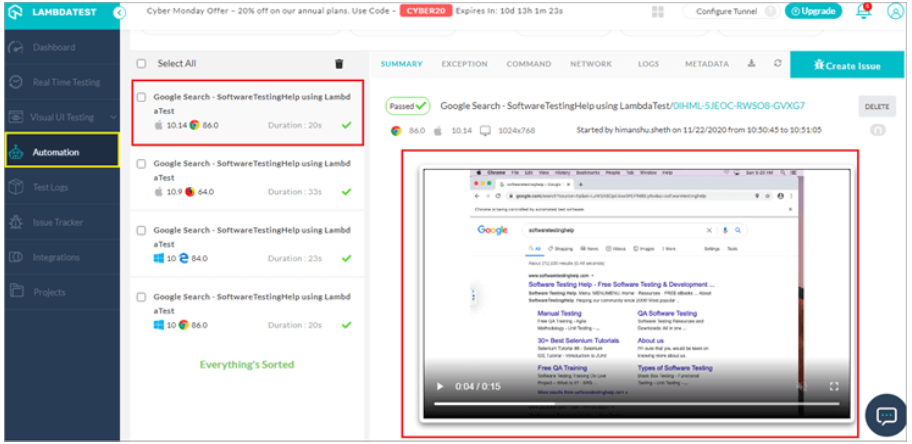This screenshot has width=912, height=444.
Task: Tick checkbox for the 10.9 Chrome 64.0 test
Action: [141, 164]
